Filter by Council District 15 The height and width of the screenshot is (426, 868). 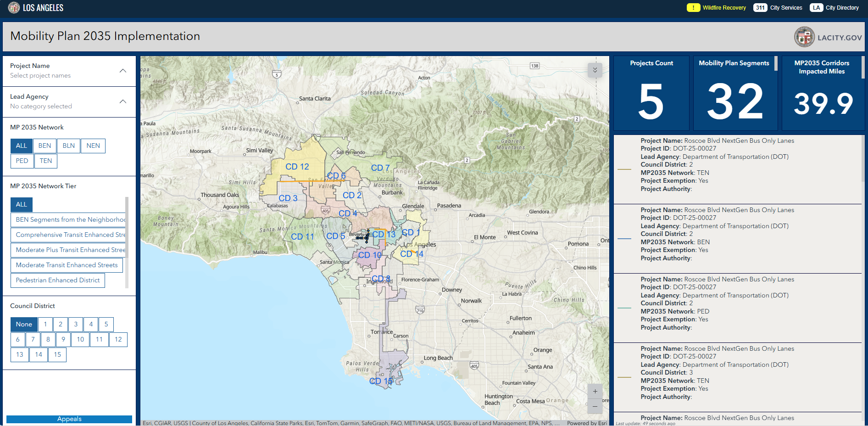tap(57, 355)
